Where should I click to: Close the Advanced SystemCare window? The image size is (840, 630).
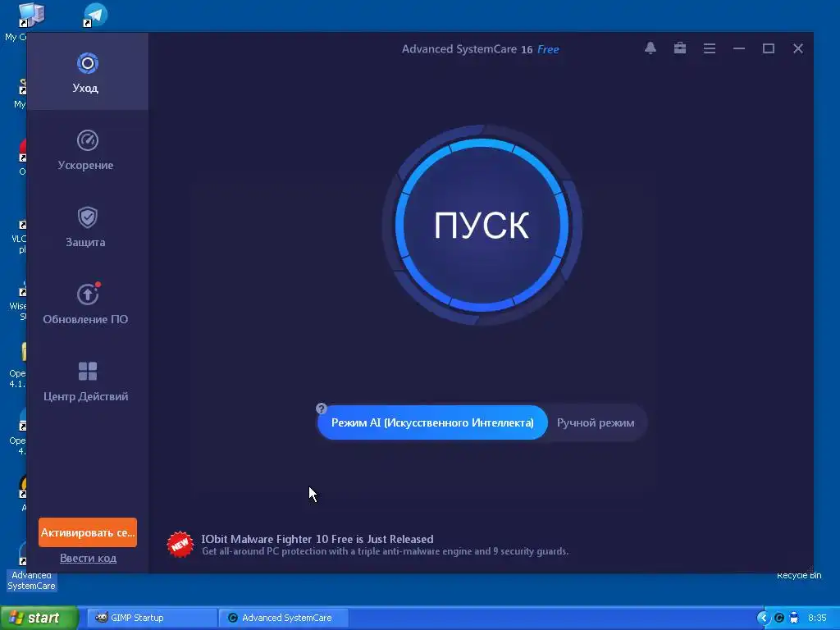pyautogui.click(x=797, y=48)
